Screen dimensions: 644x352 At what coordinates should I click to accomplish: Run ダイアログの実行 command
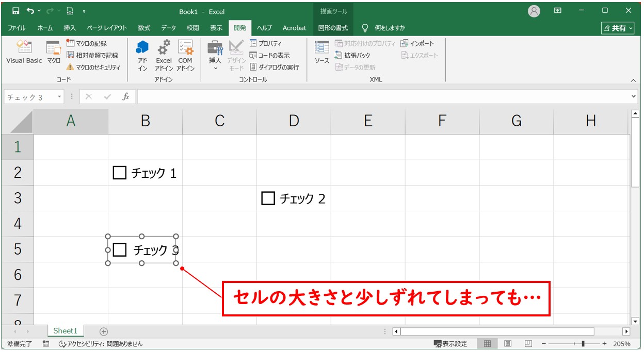tap(274, 67)
